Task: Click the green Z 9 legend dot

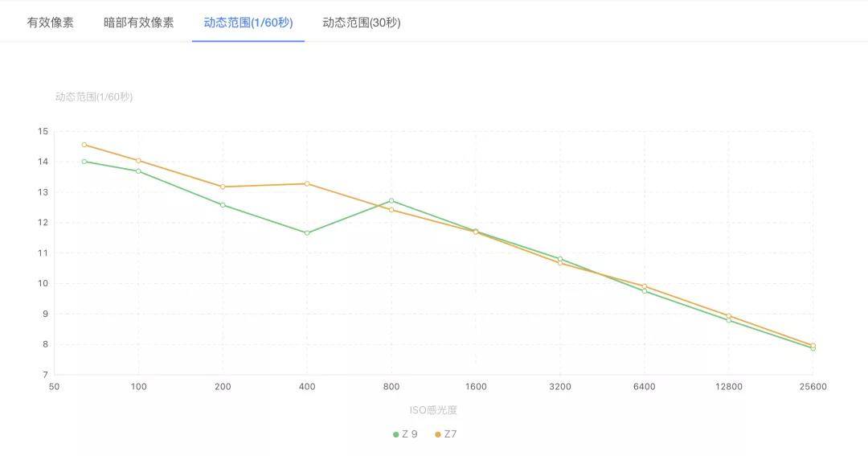Action: tap(396, 434)
